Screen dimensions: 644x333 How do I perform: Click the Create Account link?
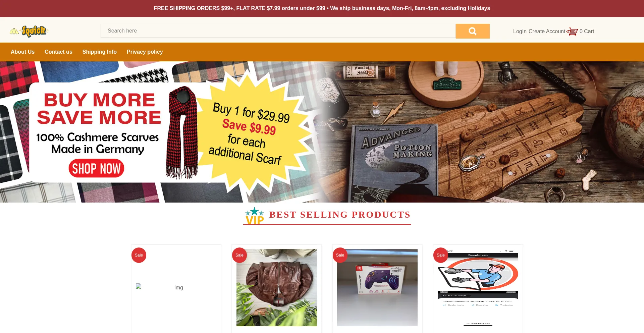point(547,32)
